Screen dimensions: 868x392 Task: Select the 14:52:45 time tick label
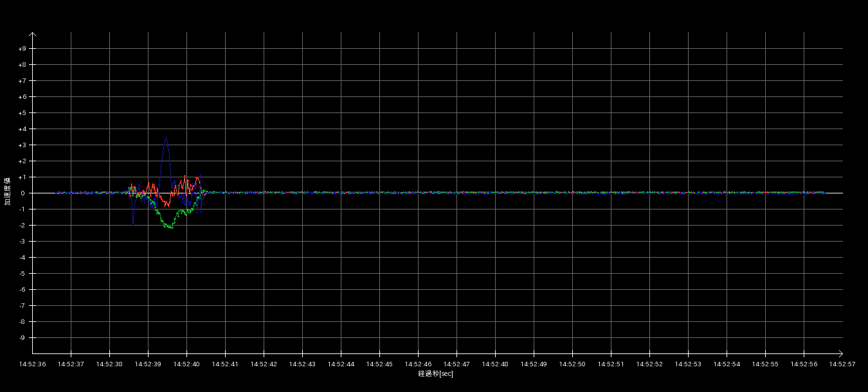[x=379, y=364]
